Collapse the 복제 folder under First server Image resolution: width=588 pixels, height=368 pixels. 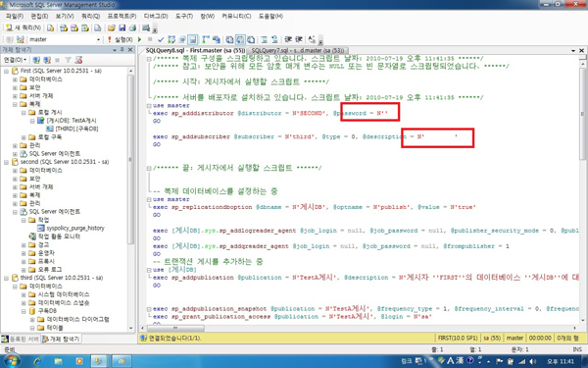tap(15, 104)
